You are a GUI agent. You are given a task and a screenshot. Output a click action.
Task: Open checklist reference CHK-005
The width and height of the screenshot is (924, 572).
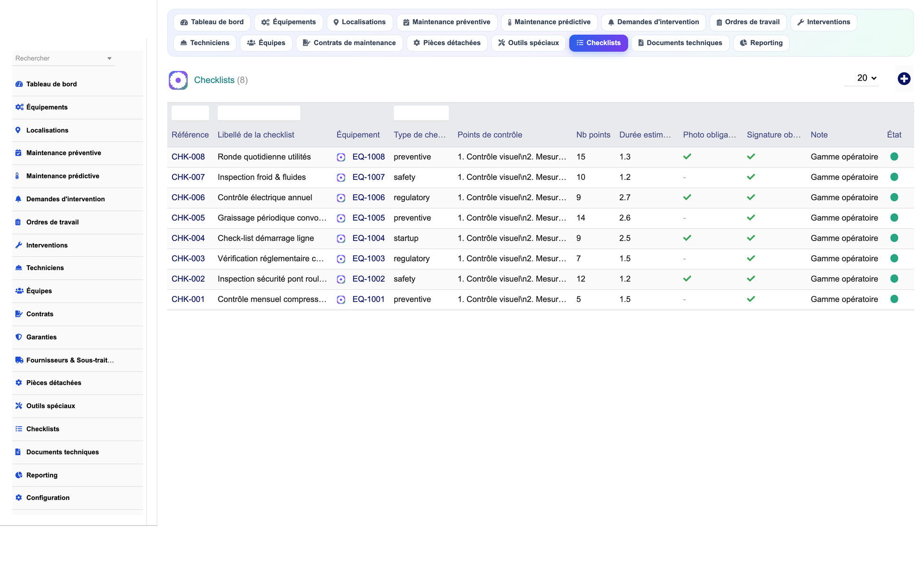coord(188,218)
